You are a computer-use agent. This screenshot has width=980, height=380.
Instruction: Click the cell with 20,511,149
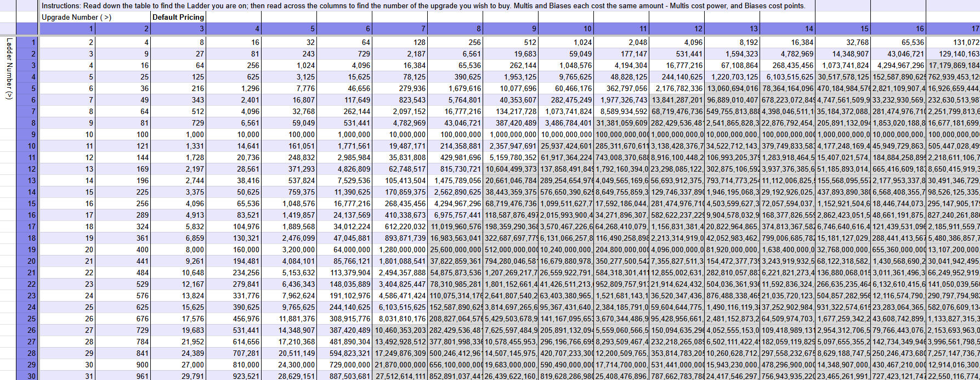289,353
